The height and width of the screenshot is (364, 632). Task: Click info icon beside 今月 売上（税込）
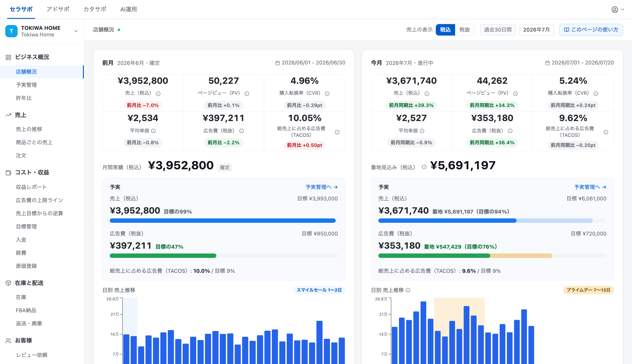tap(427, 93)
